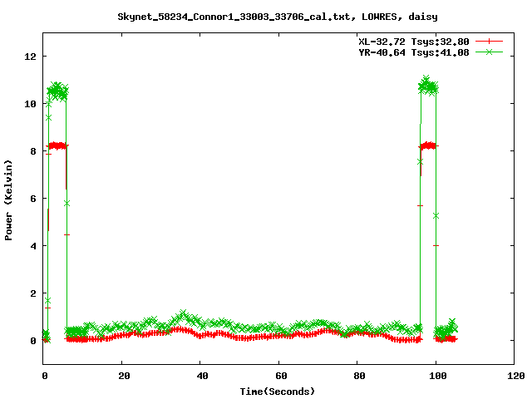This screenshot has width=532, height=399.
Task: Click the red XL legend line sample
Action: [489, 42]
